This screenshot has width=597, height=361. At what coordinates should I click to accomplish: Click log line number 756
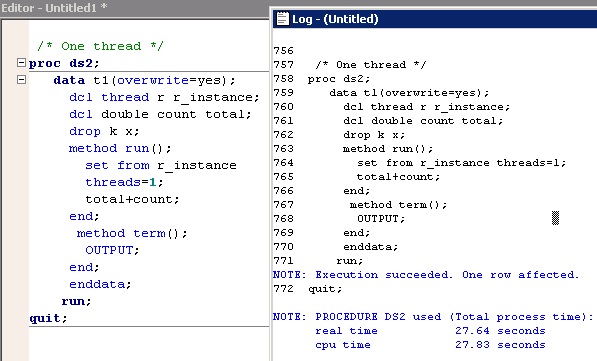(x=283, y=51)
